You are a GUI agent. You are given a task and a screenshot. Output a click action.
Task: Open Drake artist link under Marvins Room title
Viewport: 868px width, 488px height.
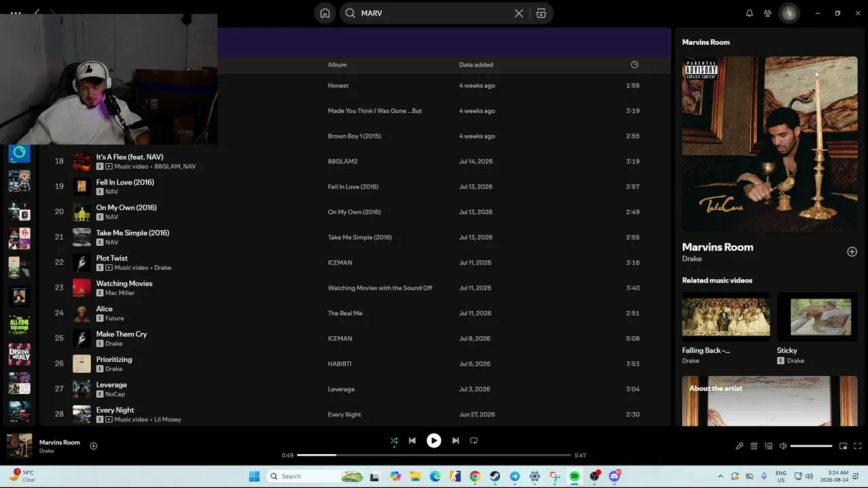(692, 259)
